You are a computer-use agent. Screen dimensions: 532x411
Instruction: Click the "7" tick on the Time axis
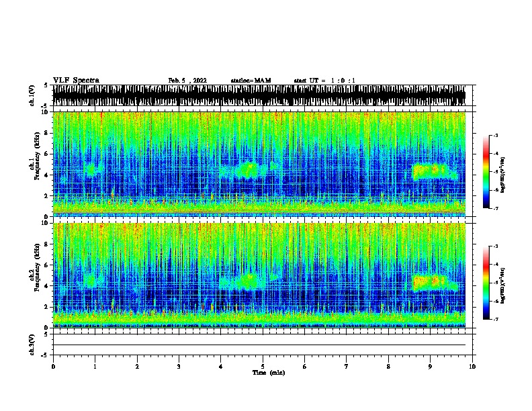point(347,367)
